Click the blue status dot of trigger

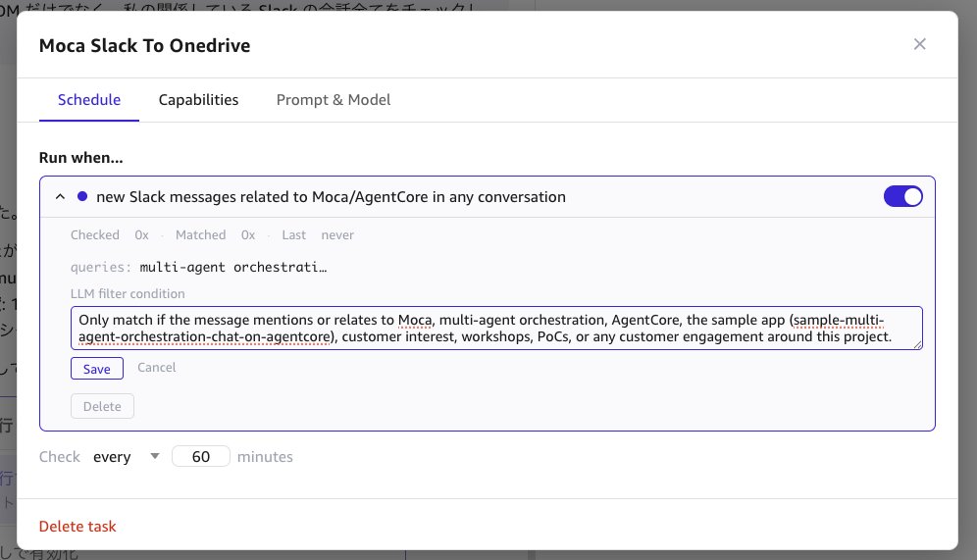82,196
